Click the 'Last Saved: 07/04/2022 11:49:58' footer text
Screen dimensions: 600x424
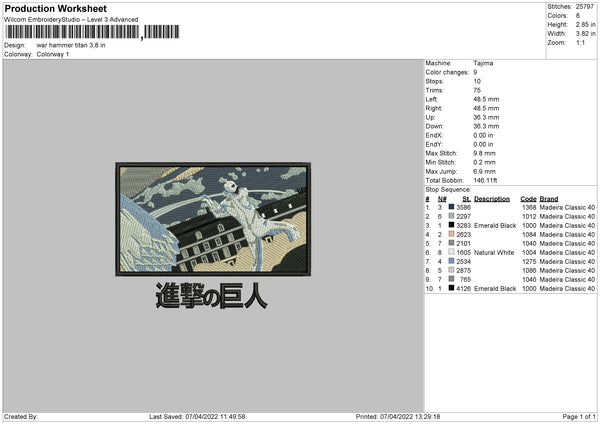click(197, 416)
